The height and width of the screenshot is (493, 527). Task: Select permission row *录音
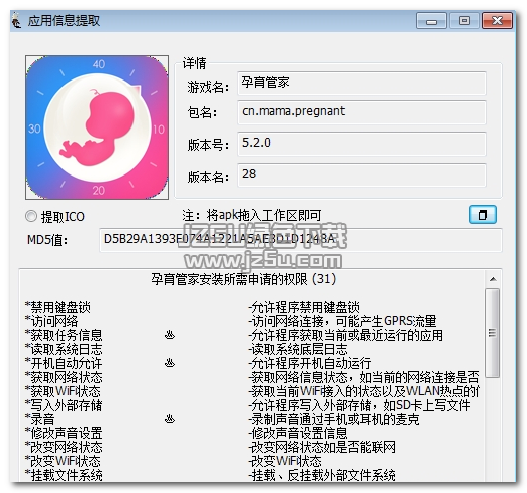click(x=39, y=419)
